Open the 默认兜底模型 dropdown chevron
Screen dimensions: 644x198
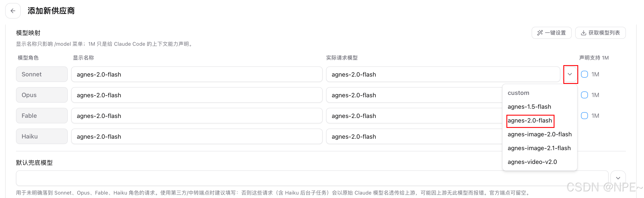pos(618,178)
